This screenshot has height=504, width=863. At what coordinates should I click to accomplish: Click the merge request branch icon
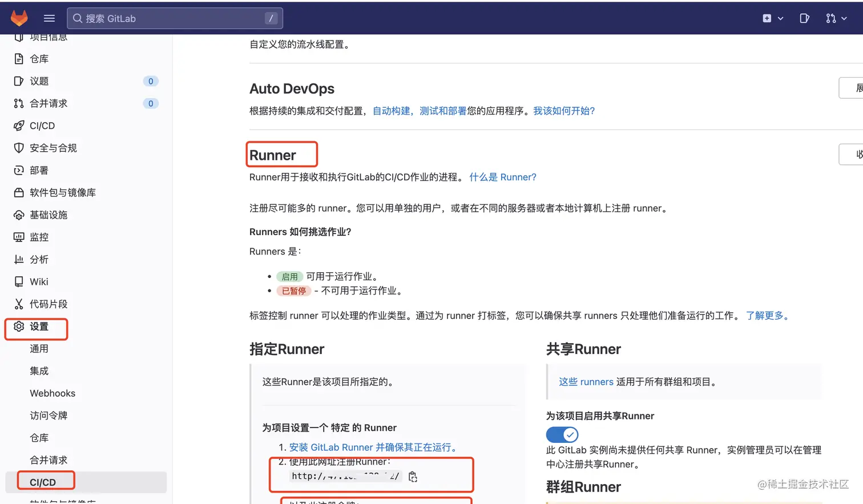pos(19,103)
